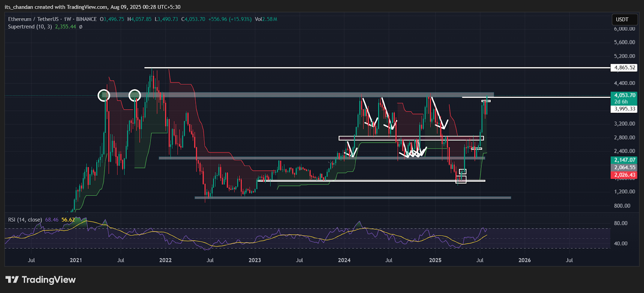Click the 2,800.00 price axis tick
This screenshot has width=644, height=293.
(625, 137)
